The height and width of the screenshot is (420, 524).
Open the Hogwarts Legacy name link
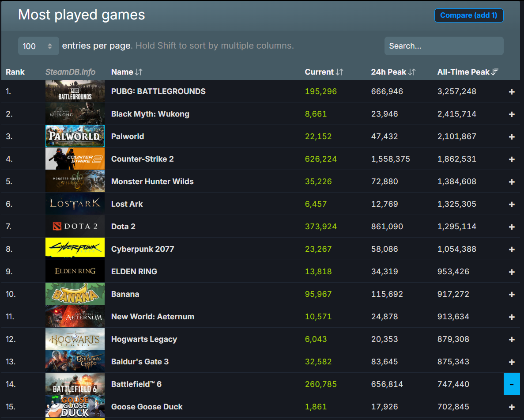point(144,339)
